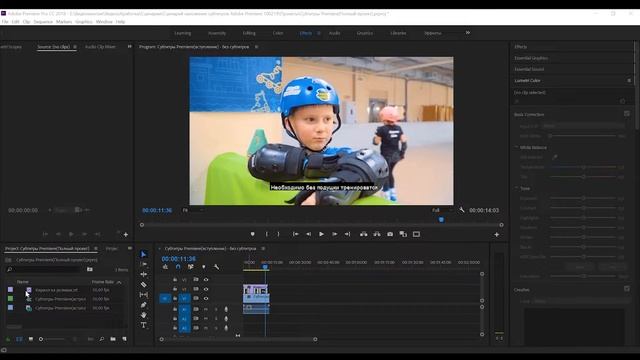
Task: Create New Bin in Project panel footer
Action: (x=113, y=339)
